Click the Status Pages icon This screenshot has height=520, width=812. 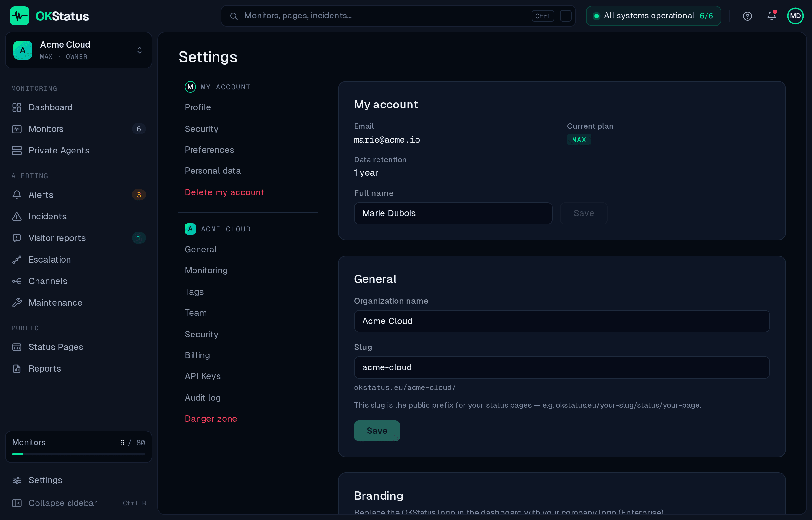(x=17, y=347)
